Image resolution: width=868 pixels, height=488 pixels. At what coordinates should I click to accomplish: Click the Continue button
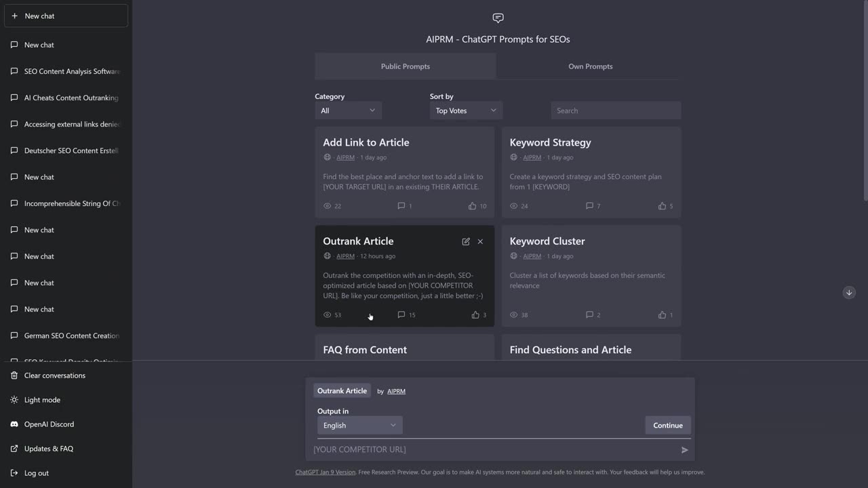point(668,425)
